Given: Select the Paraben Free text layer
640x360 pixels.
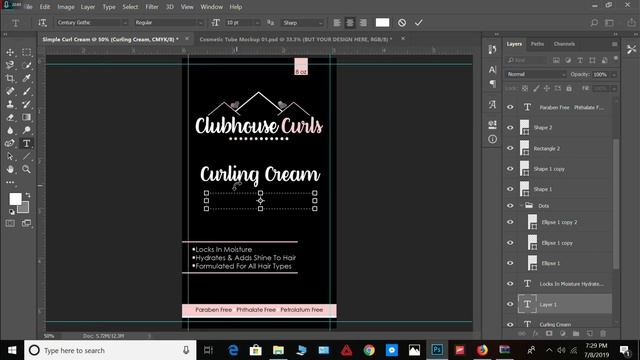Looking at the screenshot, I should [565, 107].
